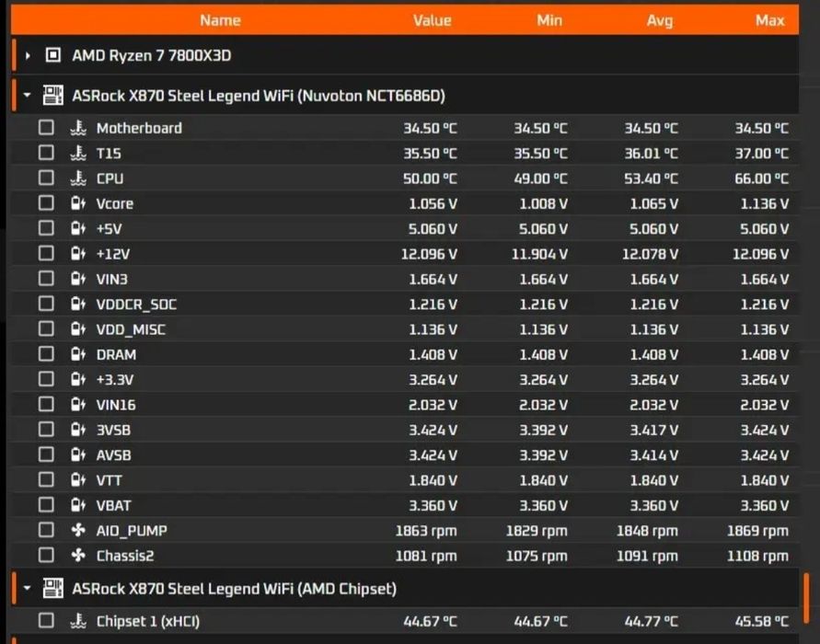Viewport: 820px width, 644px height.
Task: Click the fan icon in the AIO_PUMP row
Action: tap(78, 530)
